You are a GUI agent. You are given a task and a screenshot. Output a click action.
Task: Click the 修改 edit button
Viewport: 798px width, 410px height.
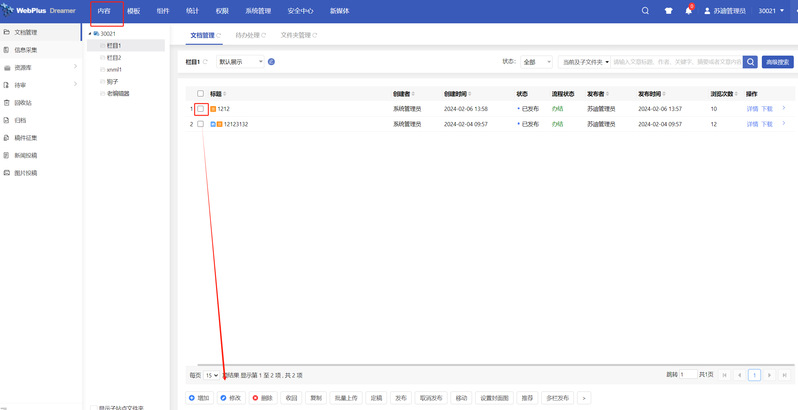(x=231, y=398)
